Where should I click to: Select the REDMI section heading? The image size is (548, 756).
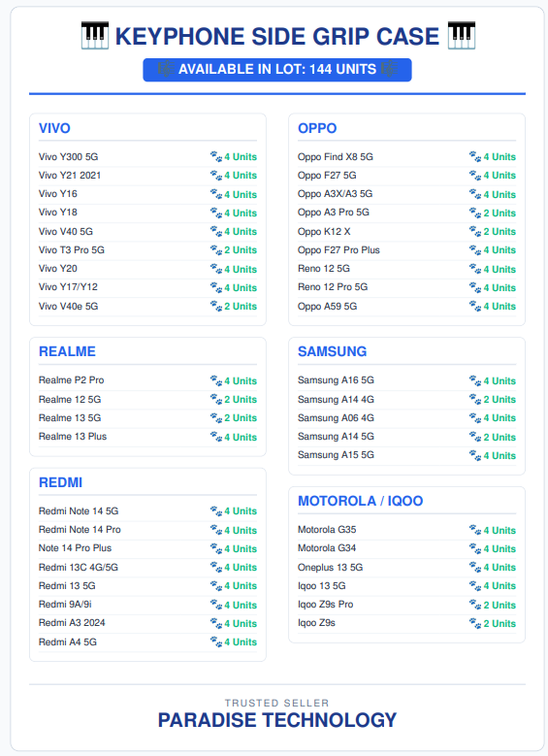point(60,482)
